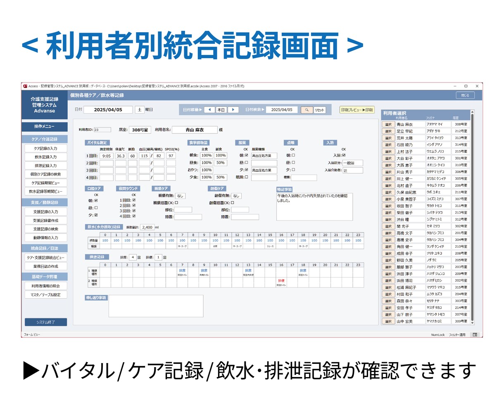Toggle 口腔ケア 朝 checkbox
Viewport: 504px width, 420px height.
coord(96,201)
